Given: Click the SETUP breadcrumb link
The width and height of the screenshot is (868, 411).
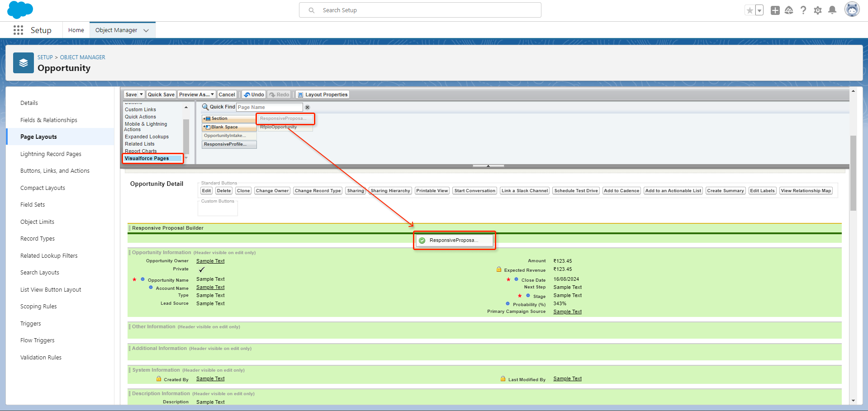Looking at the screenshot, I should pyautogui.click(x=45, y=57).
